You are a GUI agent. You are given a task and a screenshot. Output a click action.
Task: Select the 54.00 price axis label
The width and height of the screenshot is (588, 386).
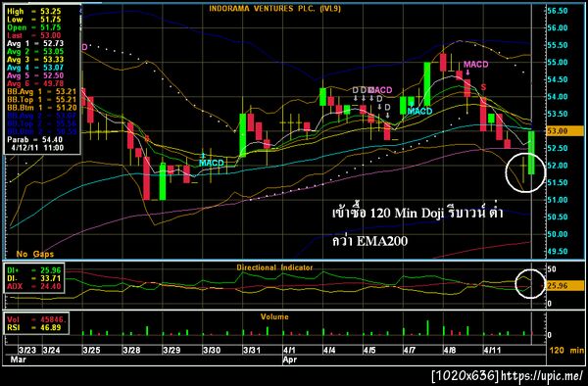point(558,97)
